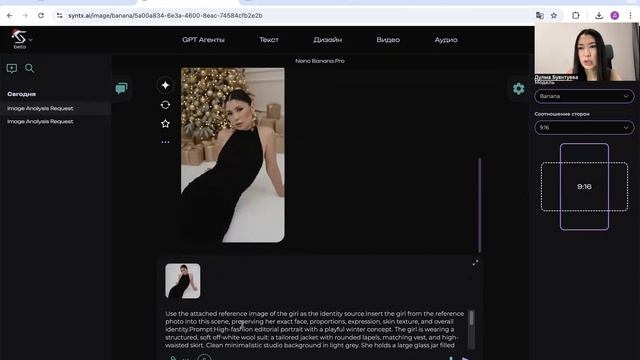Open the settings gear icon
640x360 pixels.
coord(518,89)
